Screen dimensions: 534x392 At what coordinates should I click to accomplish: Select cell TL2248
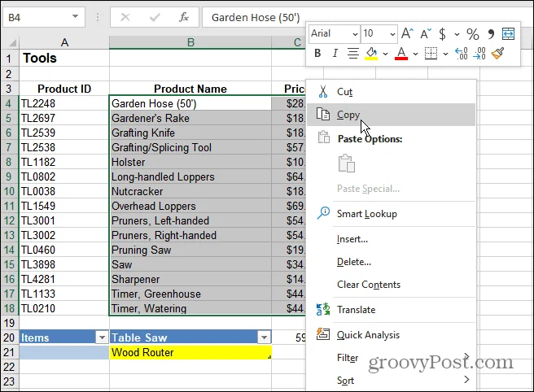pyautogui.click(x=64, y=103)
